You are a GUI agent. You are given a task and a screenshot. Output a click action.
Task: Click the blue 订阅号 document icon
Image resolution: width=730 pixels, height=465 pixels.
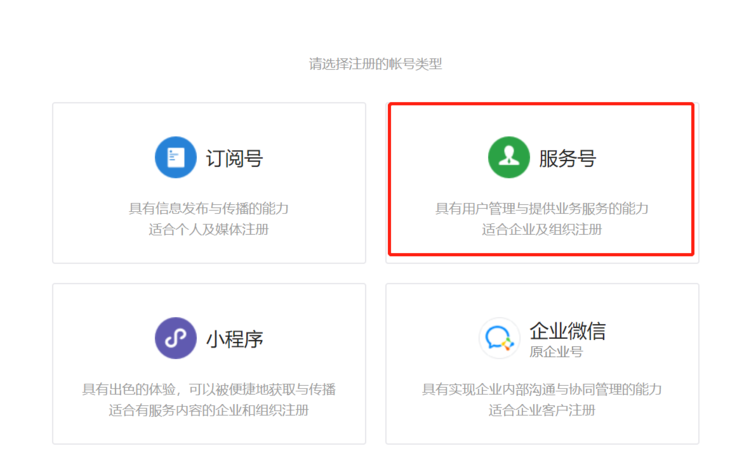pyautogui.click(x=176, y=157)
